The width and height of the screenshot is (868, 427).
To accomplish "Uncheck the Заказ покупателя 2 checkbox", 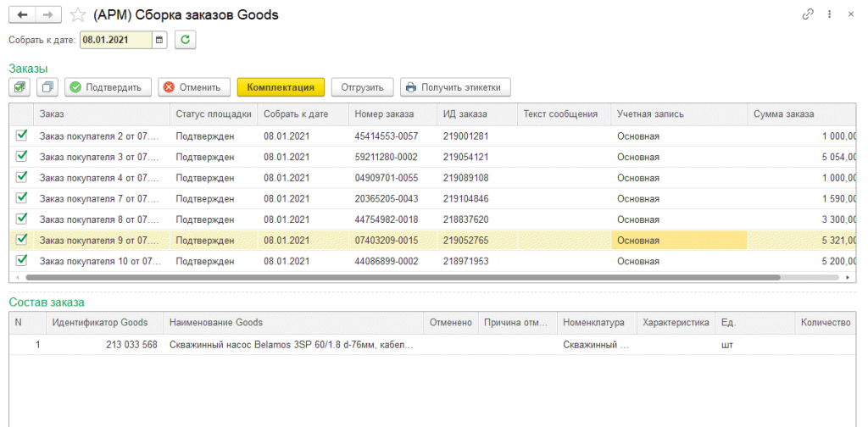I will pyautogui.click(x=22, y=136).
